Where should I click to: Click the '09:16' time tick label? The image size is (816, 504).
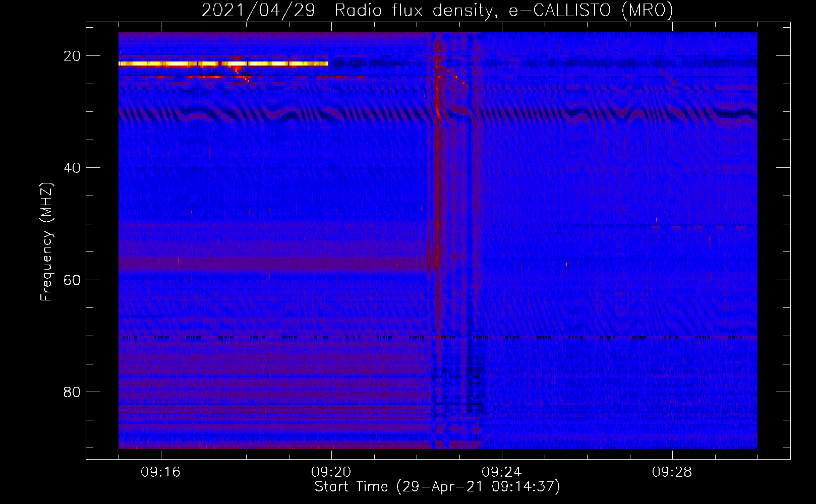tap(161, 472)
